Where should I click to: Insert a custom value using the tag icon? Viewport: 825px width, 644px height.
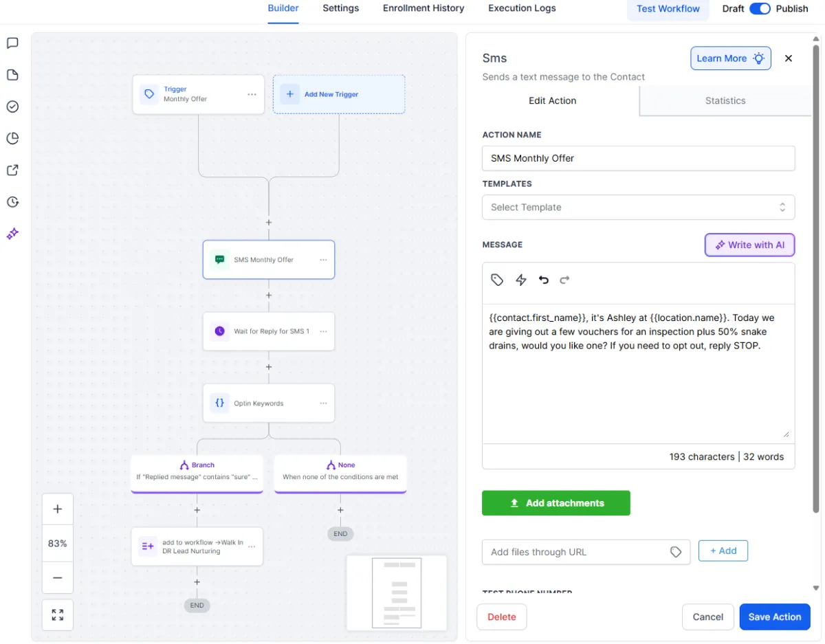(497, 280)
